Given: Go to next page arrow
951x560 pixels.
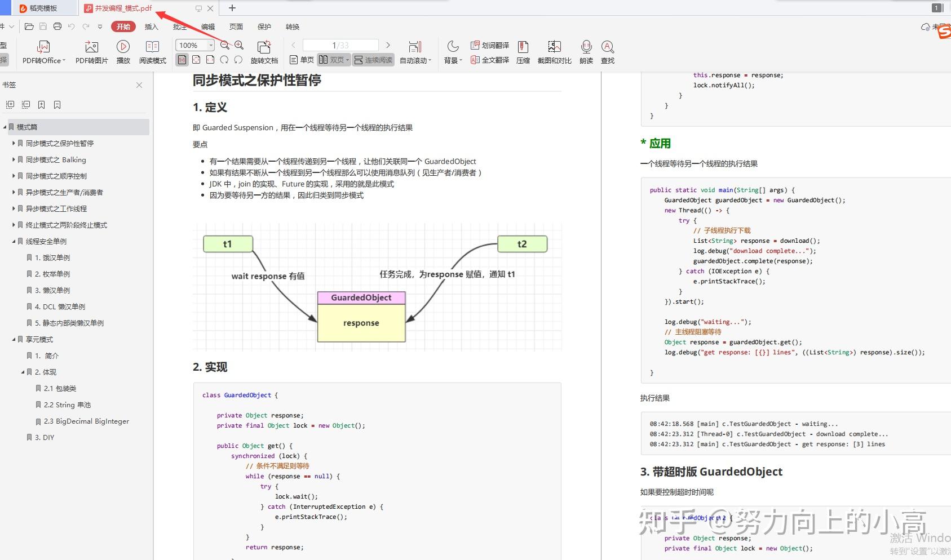Looking at the screenshot, I should pos(388,45).
